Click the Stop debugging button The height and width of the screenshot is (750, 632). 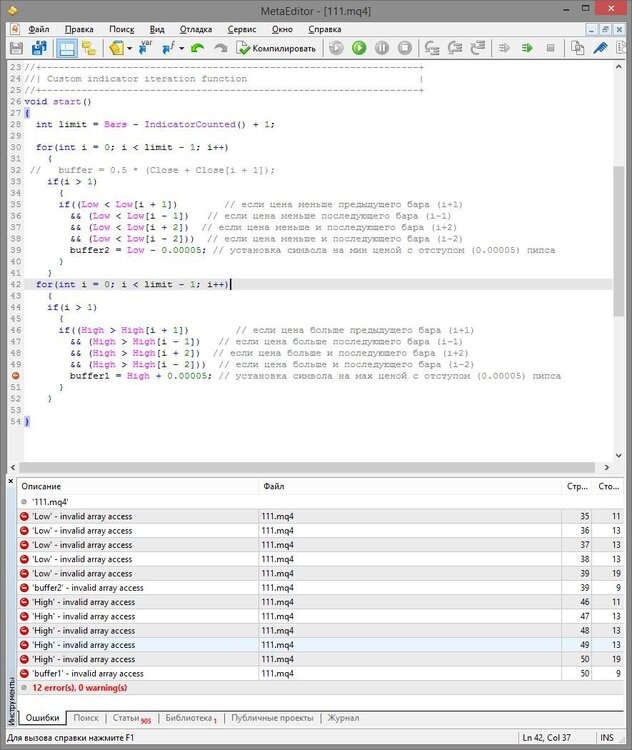tap(405, 48)
